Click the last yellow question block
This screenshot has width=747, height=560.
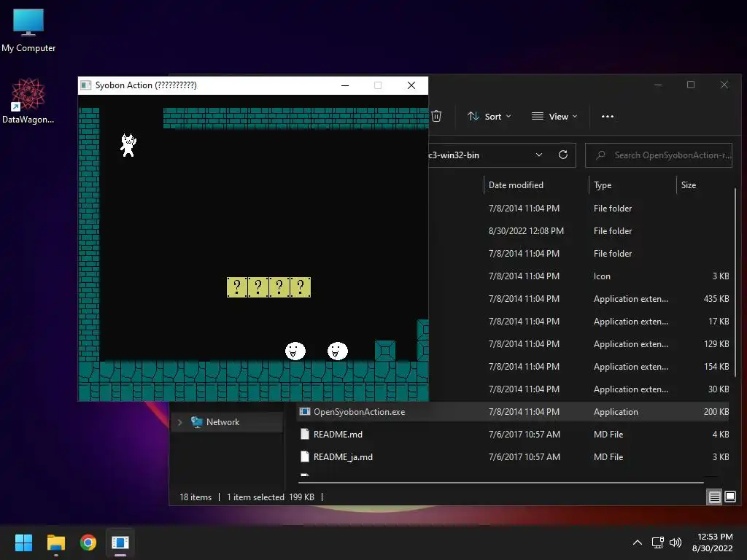[x=301, y=287]
